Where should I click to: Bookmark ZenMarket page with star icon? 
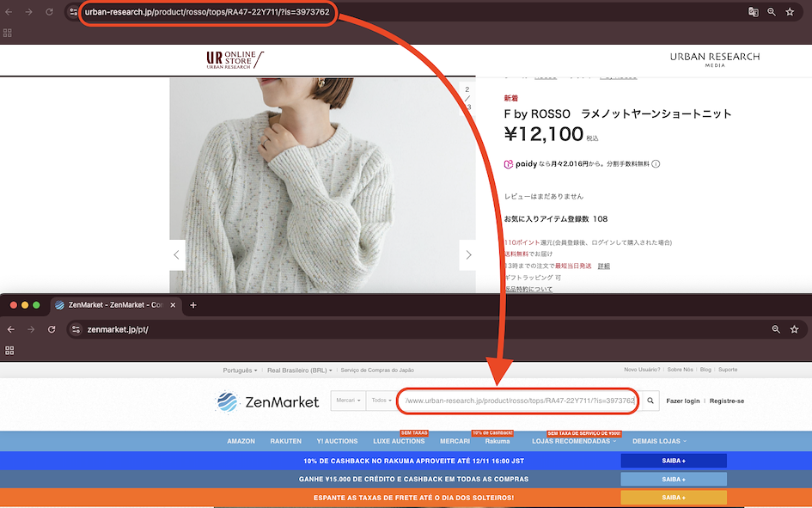[795, 329]
